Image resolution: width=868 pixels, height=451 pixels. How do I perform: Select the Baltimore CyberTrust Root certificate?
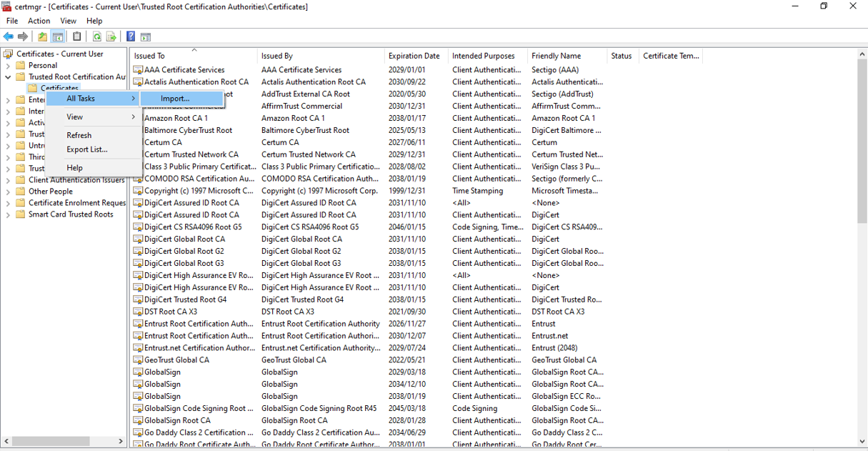tap(188, 130)
